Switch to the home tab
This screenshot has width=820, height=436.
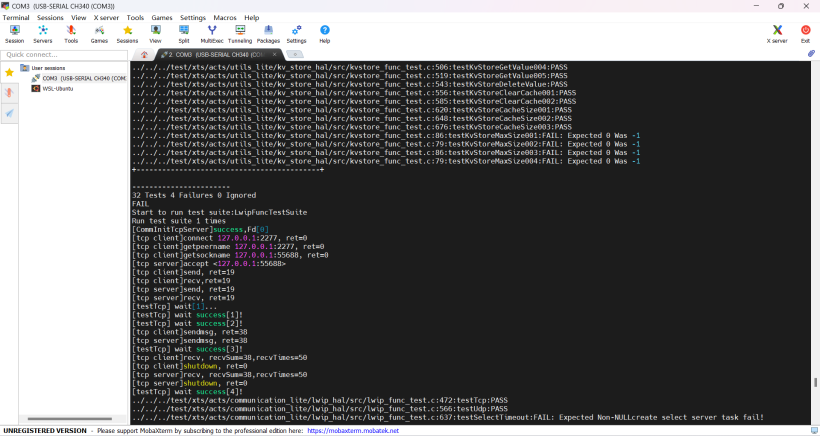point(144,54)
